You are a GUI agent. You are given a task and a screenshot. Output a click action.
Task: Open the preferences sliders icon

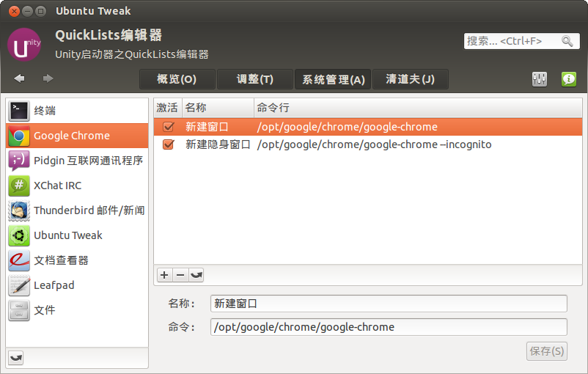540,79
